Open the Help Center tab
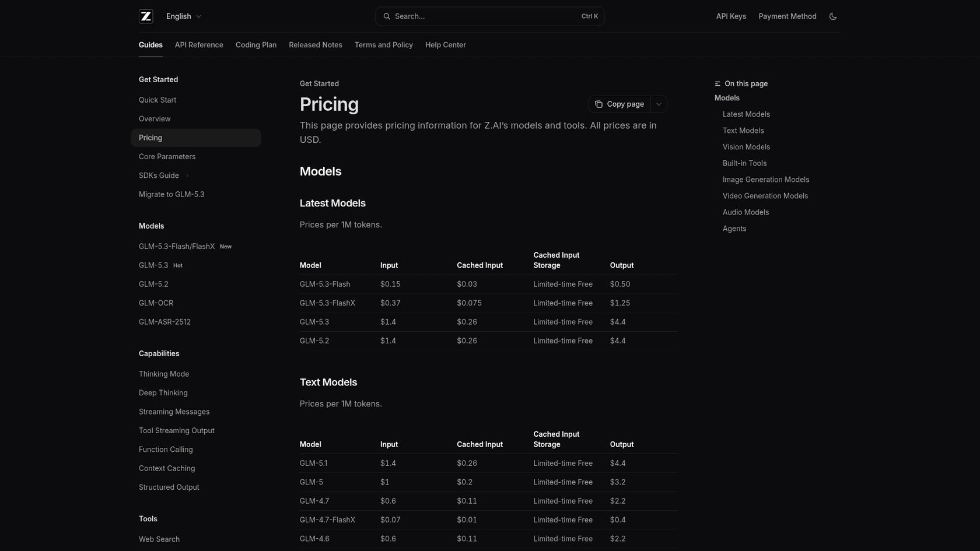Screen dimensions: 980x551 [446, 45]
